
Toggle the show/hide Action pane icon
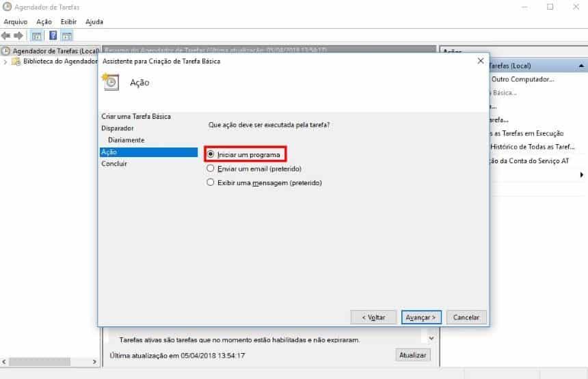click(67, 36)
